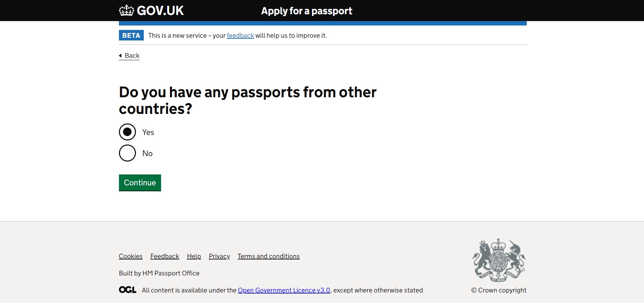Click the Back arrow icon
The image size is (644, 303).
coord(120,55)
